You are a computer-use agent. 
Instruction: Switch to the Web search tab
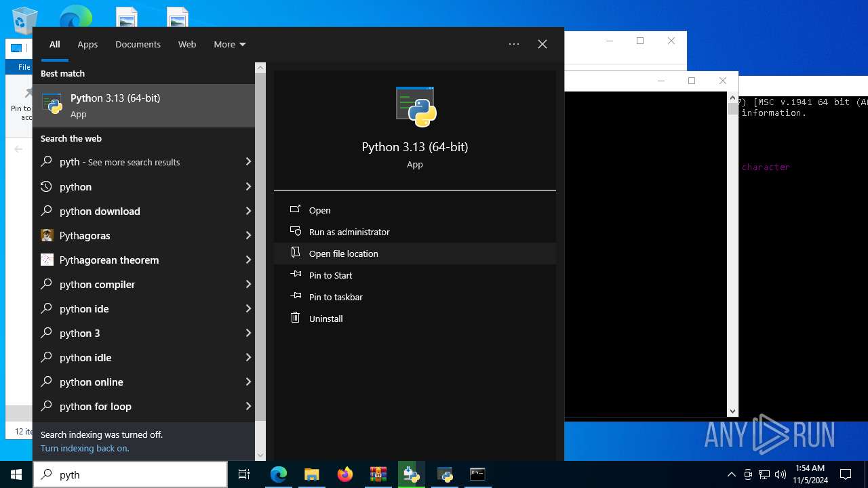tap(187, 44)
